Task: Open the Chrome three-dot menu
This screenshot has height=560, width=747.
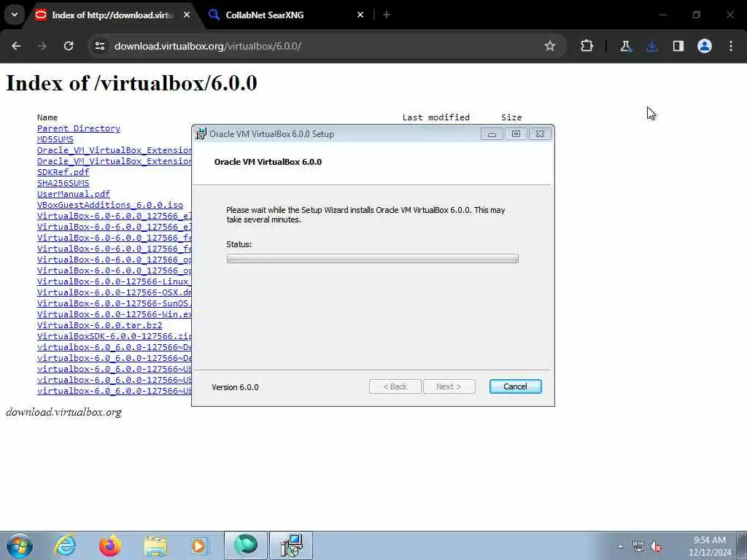Action: [731, 46]
